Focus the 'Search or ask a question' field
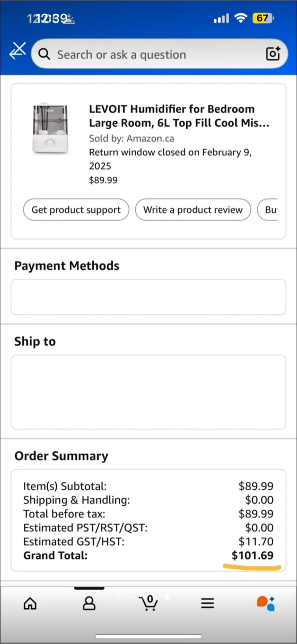Viewport: 297px width, 644px height. (152, 55)
